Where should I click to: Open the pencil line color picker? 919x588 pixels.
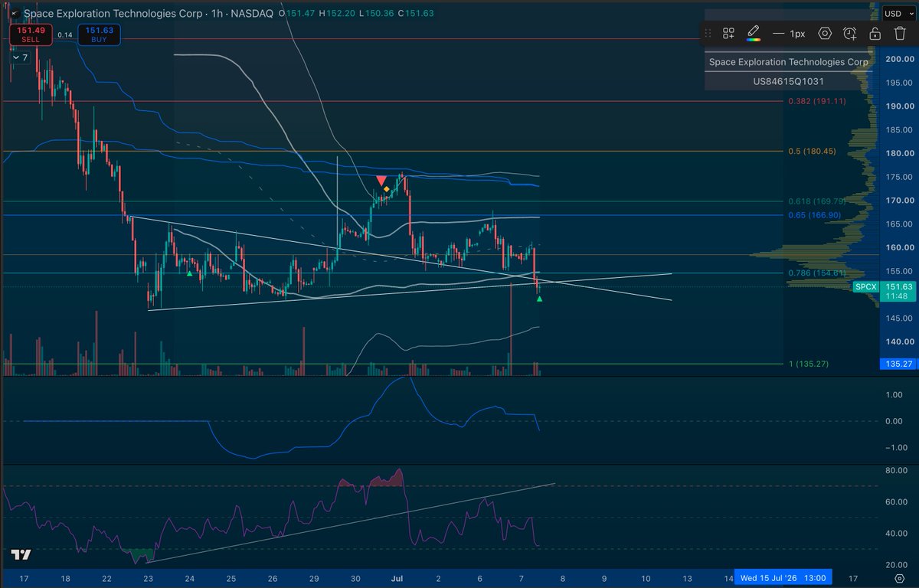point(754,34)
